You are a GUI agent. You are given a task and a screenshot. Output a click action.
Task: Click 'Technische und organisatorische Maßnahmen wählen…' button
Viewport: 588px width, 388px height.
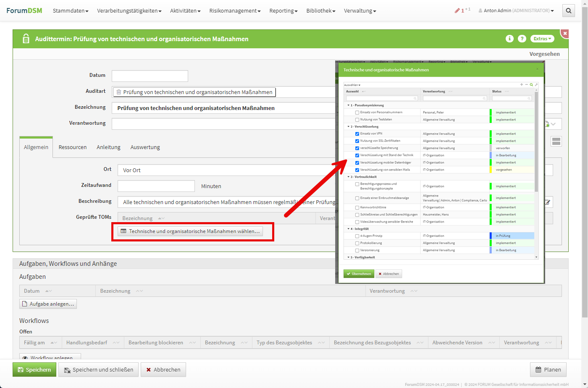(x=190, y=231)
